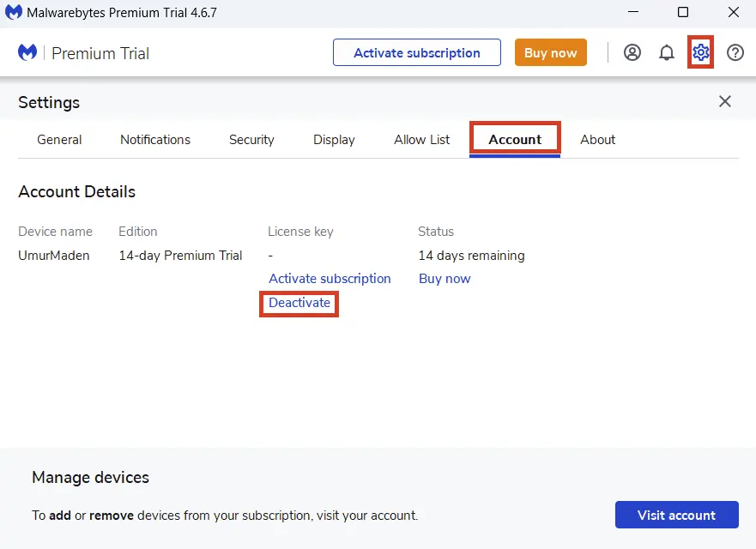Follow the Activate subscription link under License key
The image size is (756, 549).
point(330,279)
